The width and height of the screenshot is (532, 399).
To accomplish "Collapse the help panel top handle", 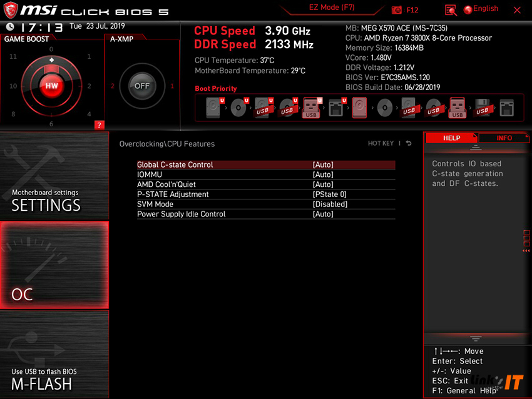I will click(x=476, y=148).
